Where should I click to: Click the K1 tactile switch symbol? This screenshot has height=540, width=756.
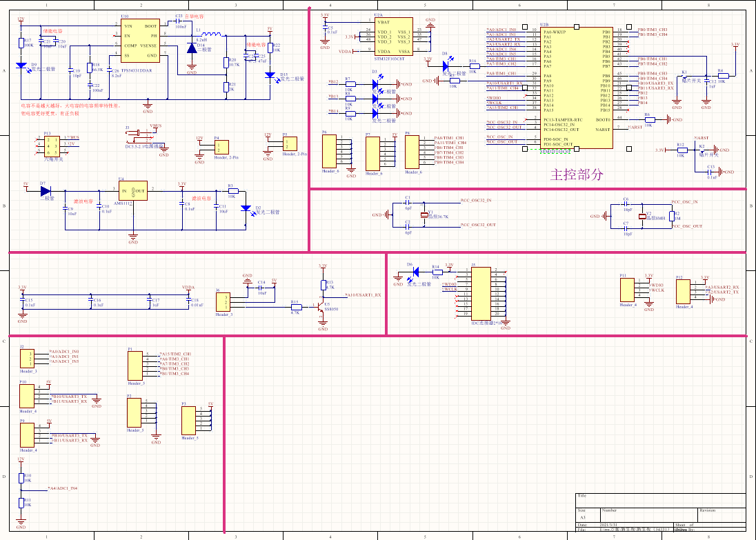coord(685,76)
